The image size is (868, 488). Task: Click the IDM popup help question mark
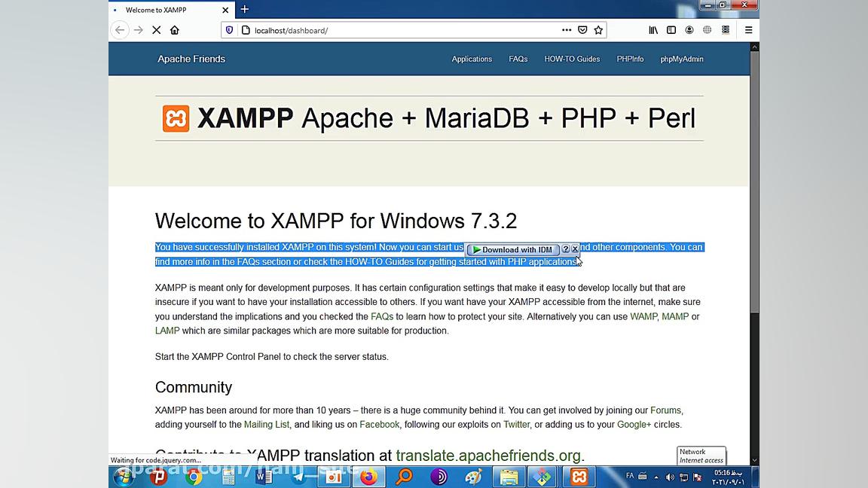coord(565,249)
